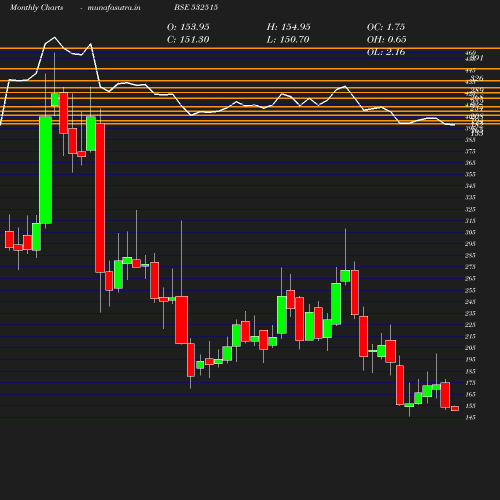
Task: Click the 195 price axis label
Action: tap(470, 360)
